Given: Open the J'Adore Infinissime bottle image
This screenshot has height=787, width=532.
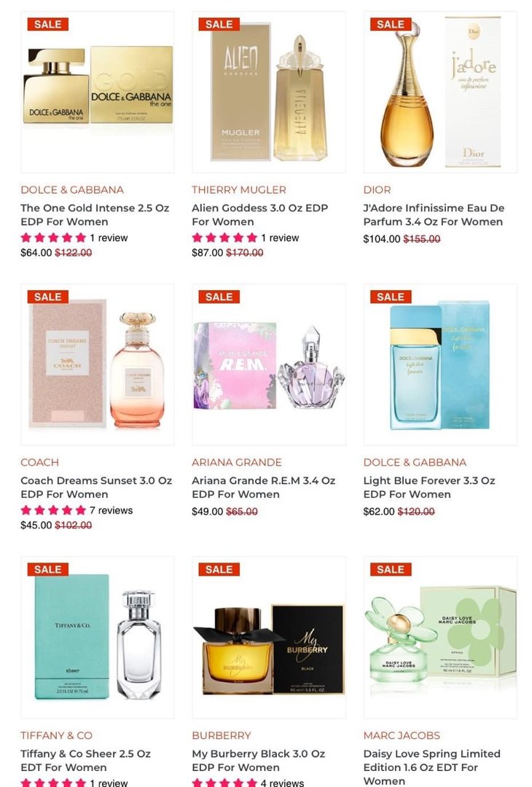Looking at the screenshot, I should point(440,93).
